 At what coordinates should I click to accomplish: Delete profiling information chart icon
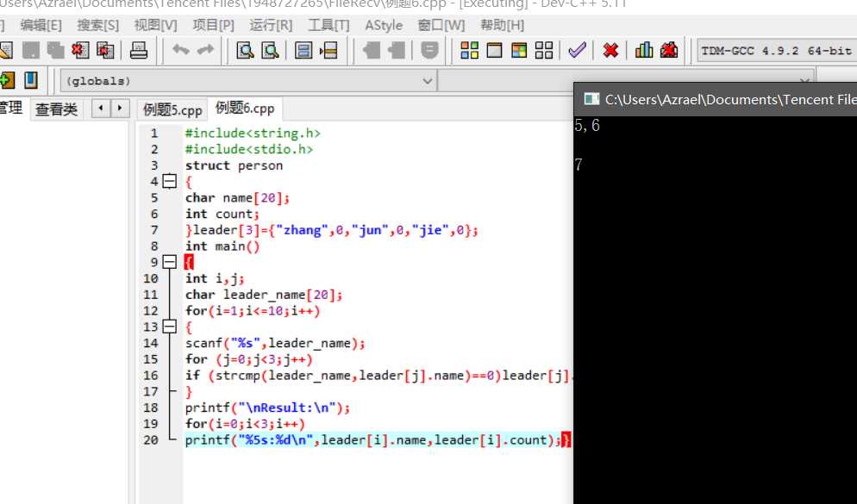(669, 51)
